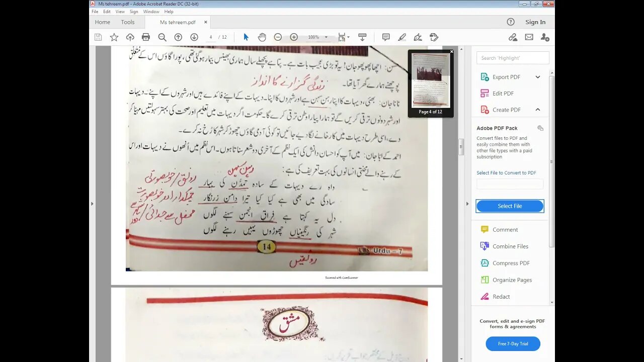Activate the Hand pan tool
Screen dimensions: 644x362
tap(262, 37)
